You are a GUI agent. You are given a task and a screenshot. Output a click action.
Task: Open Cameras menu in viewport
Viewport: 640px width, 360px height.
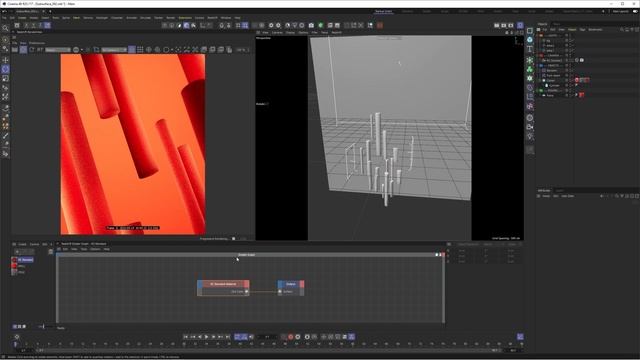pos(277,33)
